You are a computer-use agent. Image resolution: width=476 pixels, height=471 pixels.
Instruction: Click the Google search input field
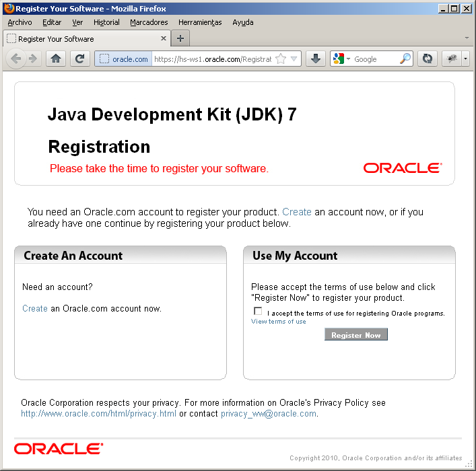coord(374,59)
